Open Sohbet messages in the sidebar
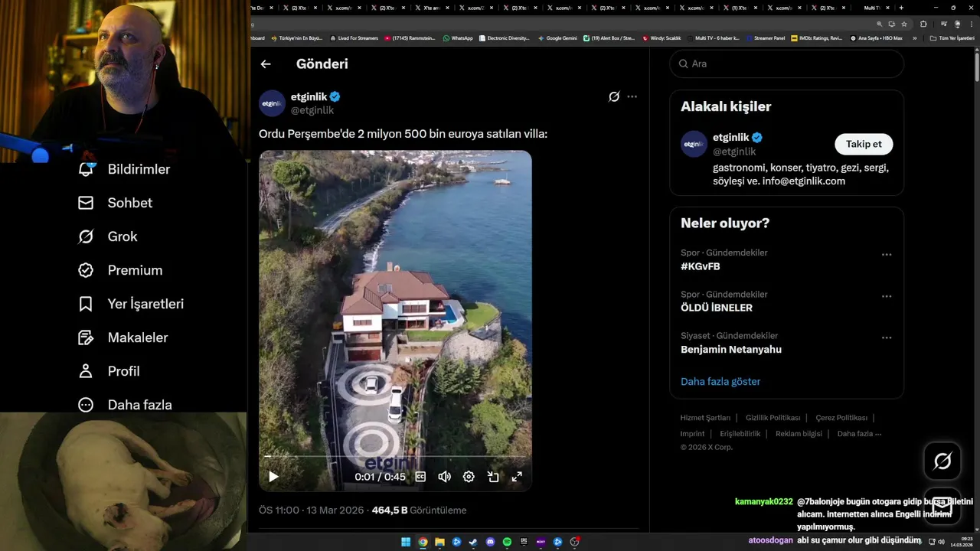 click(115, 203)
